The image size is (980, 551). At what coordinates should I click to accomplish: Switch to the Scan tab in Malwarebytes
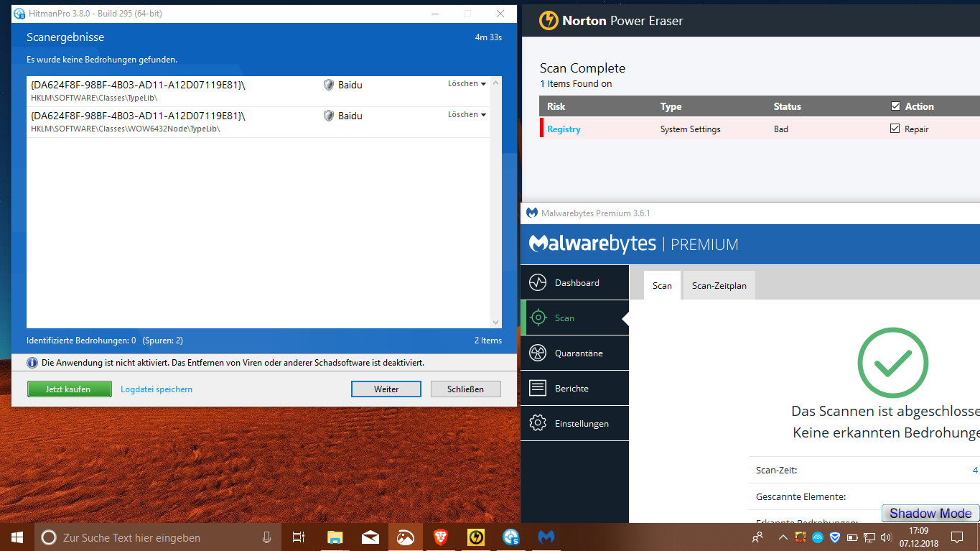click(662, 285)
